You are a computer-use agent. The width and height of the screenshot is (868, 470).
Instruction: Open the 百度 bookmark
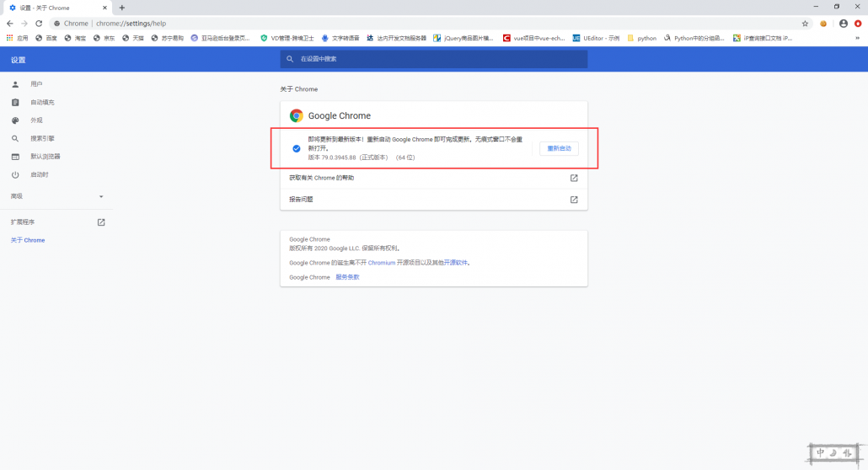tap(46, 38)
